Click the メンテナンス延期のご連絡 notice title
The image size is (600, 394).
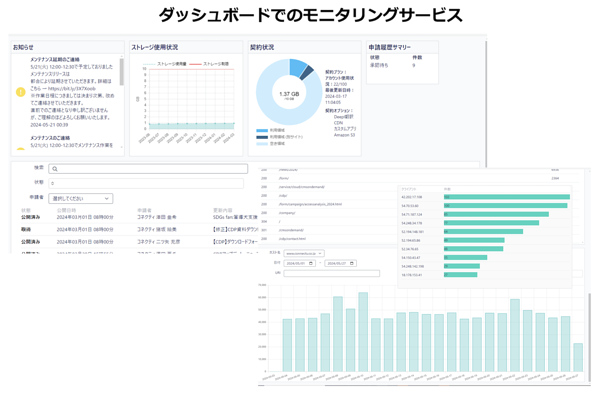[55, 60]
